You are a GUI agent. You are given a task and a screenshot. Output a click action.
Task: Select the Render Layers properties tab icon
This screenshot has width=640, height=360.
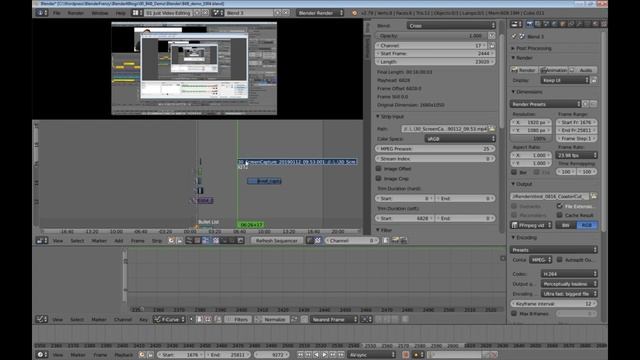click(538, 24)
